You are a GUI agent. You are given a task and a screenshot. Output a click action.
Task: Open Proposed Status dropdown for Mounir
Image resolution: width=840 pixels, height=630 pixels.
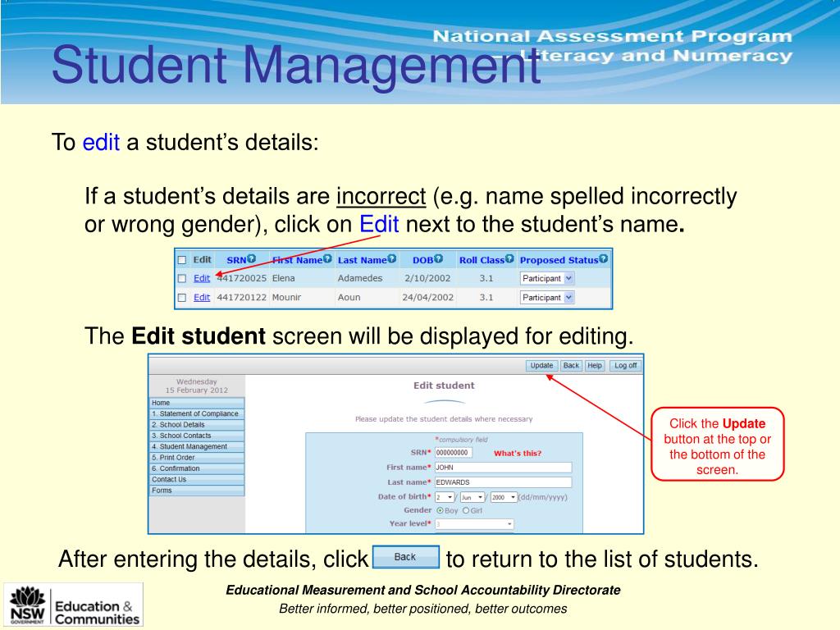click(x=547, y=297)
